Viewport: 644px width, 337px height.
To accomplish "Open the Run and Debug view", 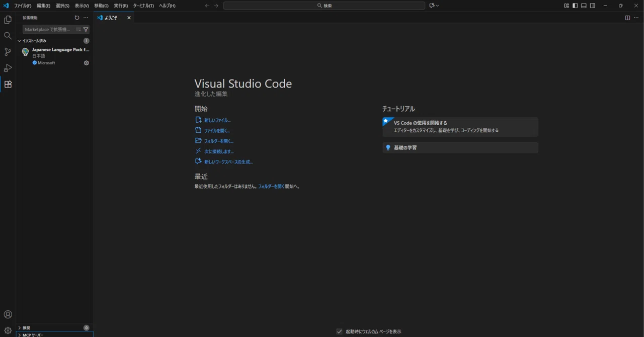I will click(8, 68).
